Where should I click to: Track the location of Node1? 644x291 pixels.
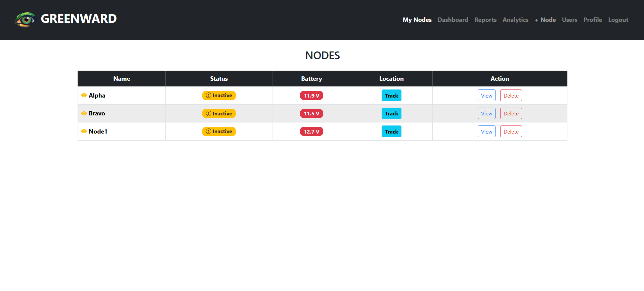[x=391, y=132]
